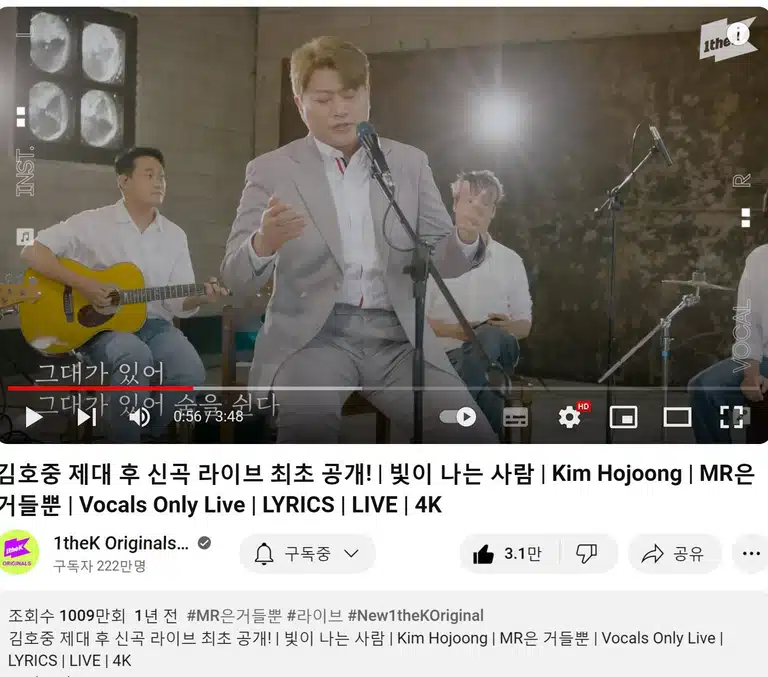The width and height of the screenshot is (768, 677).
Task: Click the #MR은거들뿐 hashtag
Action: coord(234,616)
